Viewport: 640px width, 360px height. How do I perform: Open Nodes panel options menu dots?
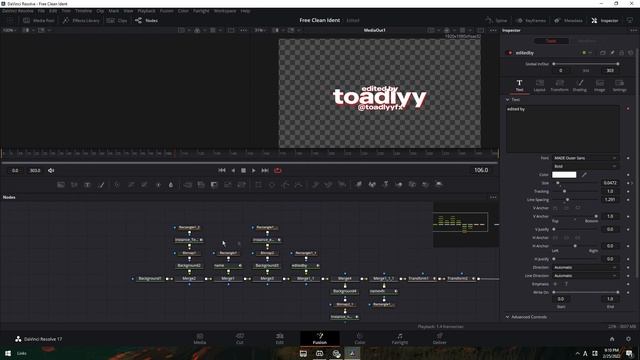click(493, 197)
